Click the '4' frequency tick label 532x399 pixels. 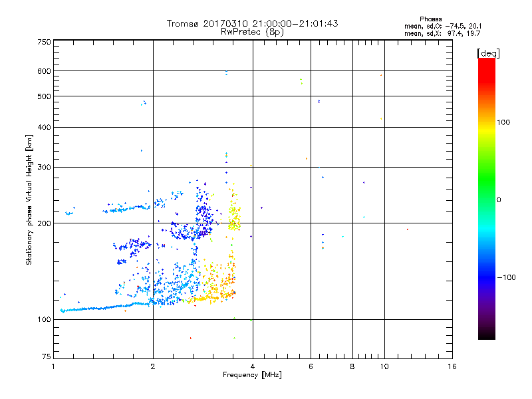point(253,366)
